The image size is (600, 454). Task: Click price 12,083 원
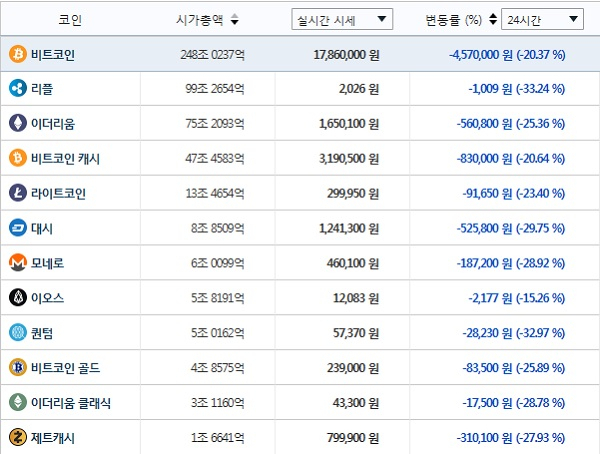[356, 299]
